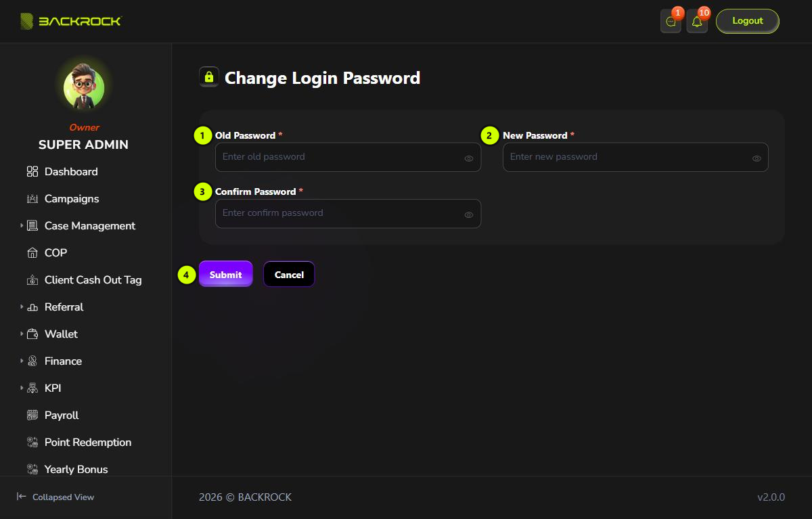Click the Submit button
Screen dimensions: 812x519
click(x=225, y=274)
